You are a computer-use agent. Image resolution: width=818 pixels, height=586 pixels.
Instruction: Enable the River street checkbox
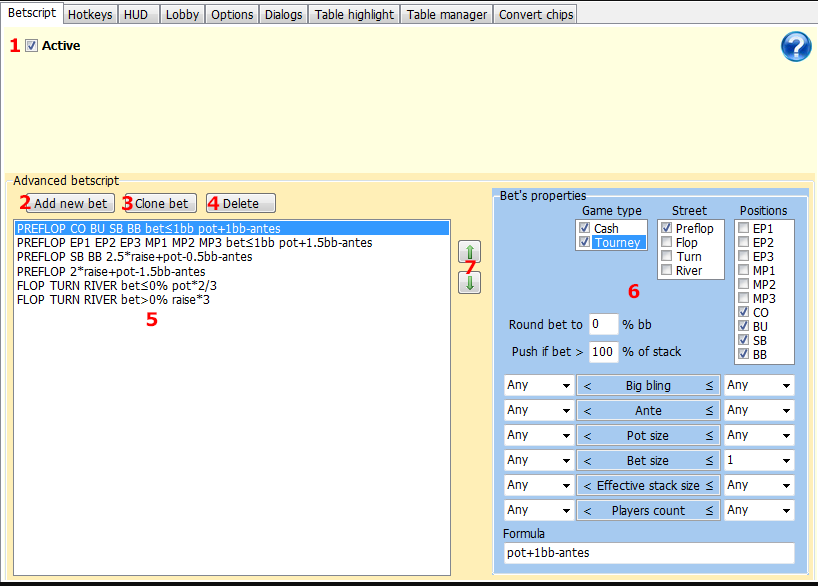click(x=666, y=270)
